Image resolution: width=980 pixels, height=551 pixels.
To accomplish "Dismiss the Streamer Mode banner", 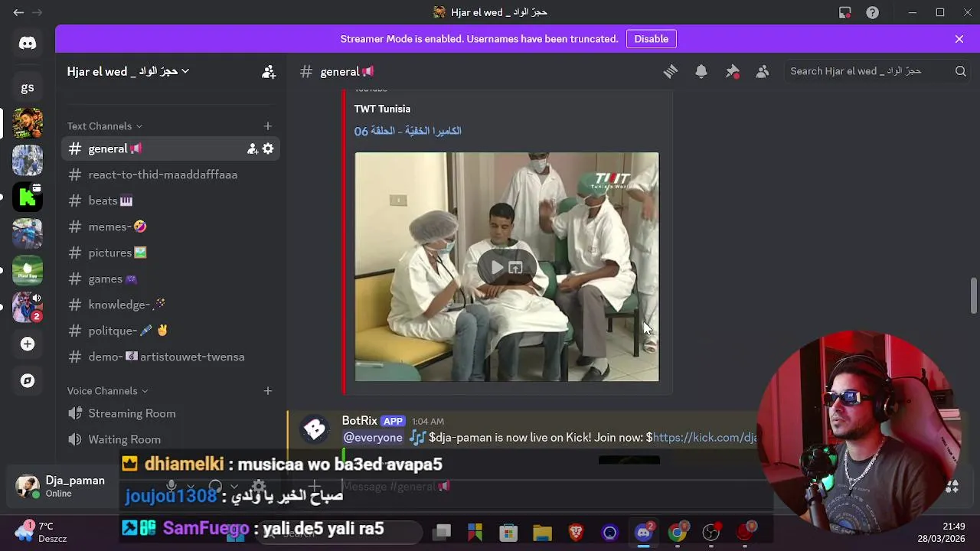I will tap(959, 39).
